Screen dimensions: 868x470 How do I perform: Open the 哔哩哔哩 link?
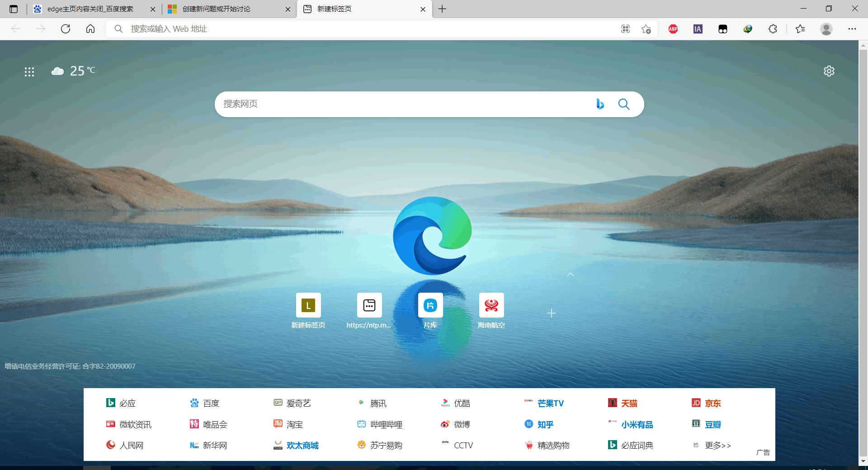[380, 424]
